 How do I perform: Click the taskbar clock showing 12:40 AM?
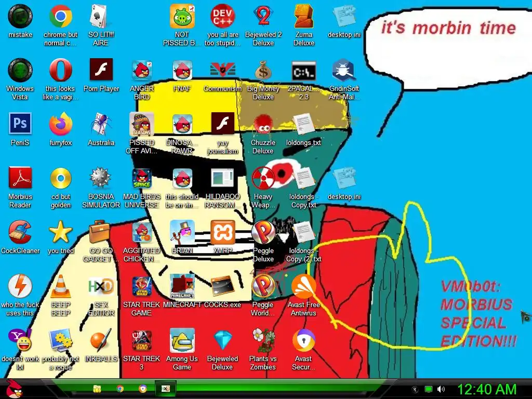pos(486,389)
